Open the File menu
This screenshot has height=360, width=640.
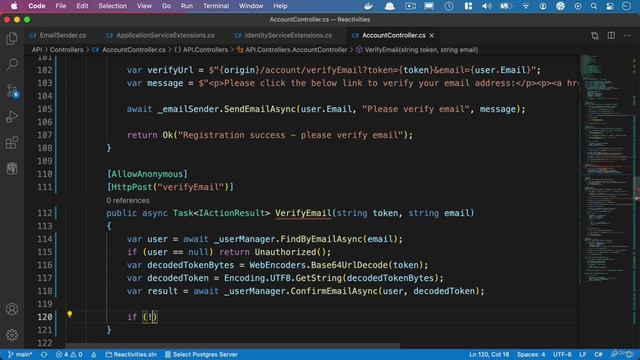61,6
